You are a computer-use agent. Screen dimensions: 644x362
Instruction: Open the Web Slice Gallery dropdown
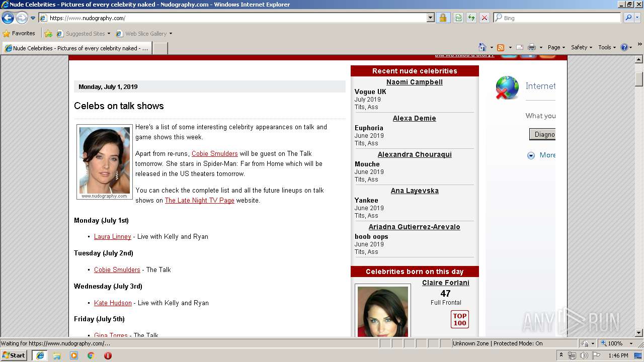pos(144,34)
